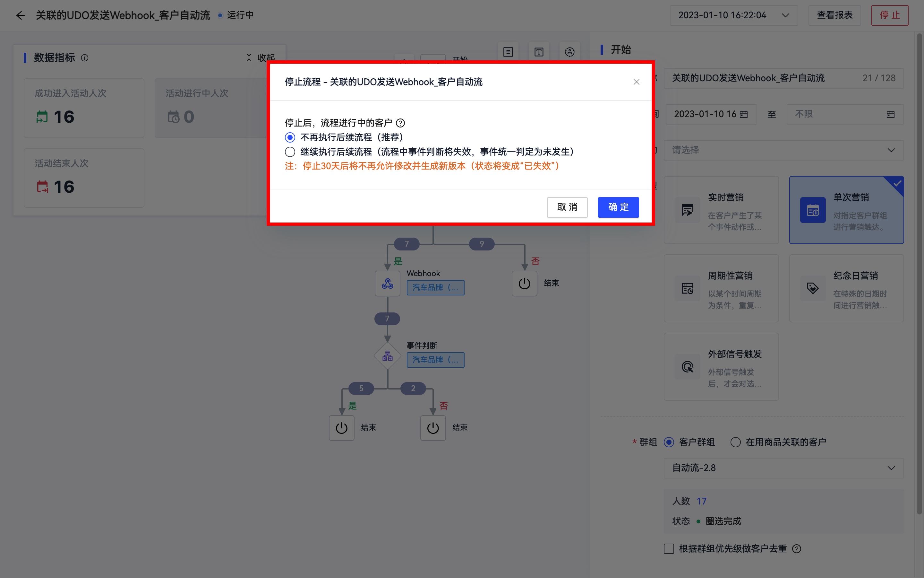This screenshot has width=924, height=578.
Task: Click the 汽车品牌 tag under Webhook
Action: coord(435,287)
